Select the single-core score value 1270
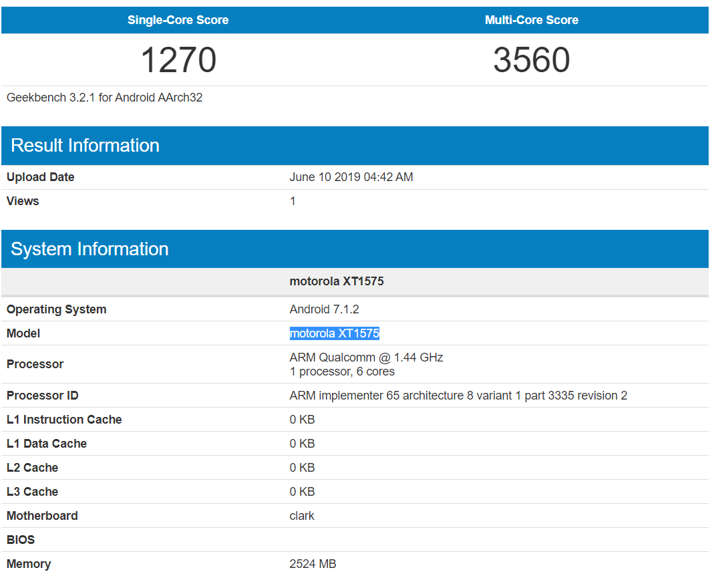Viewport: 712px width, 588px height. pyautogui.click(x=178, y=60)
